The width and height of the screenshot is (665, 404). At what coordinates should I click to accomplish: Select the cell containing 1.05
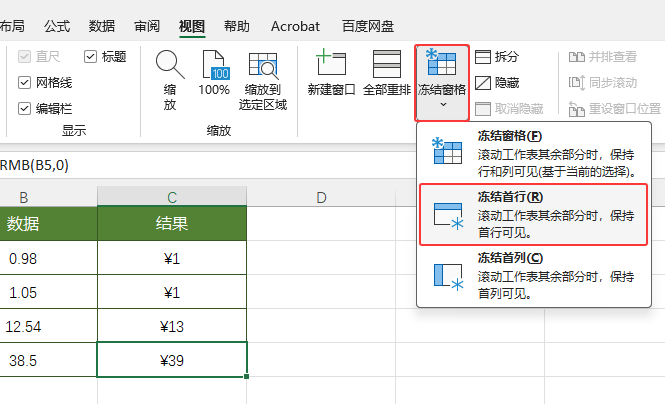[x=48, y=293]
